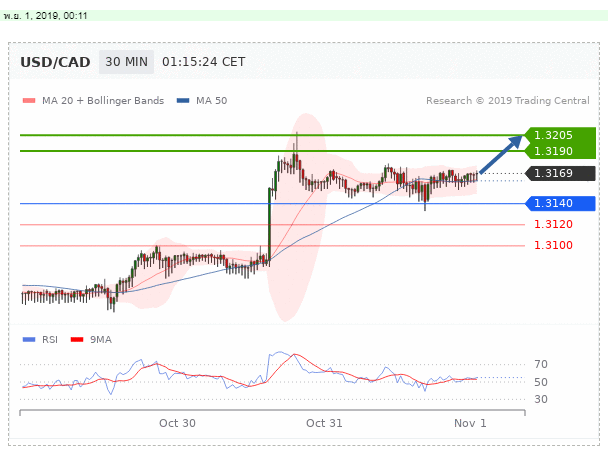The width and height of the screenshot is (608, 453).
Task: Click the 1.3140 pivot price label
Action: coord(560,203)
